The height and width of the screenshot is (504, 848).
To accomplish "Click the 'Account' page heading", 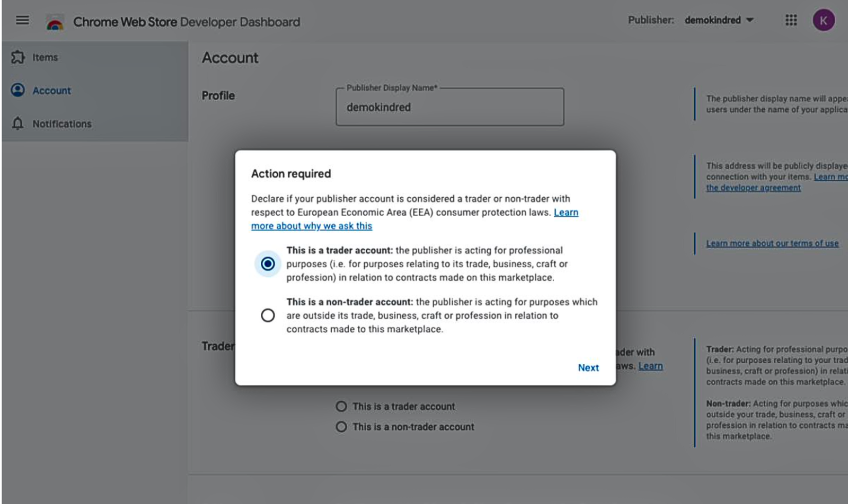I will tap(230, 58).
